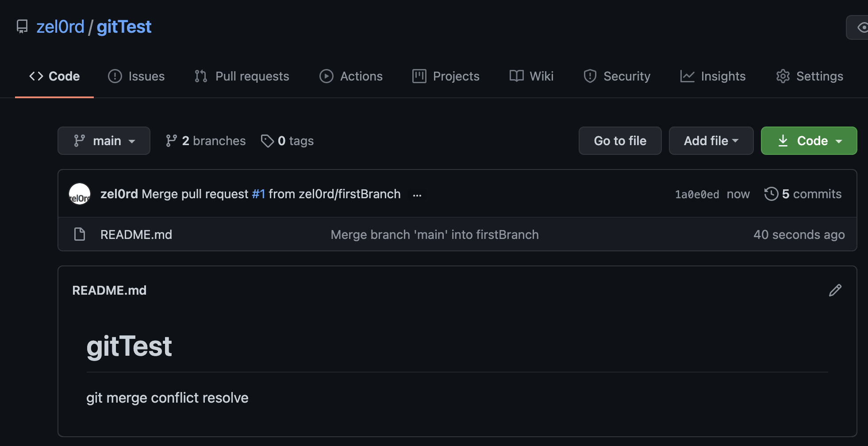The image size is (868, 446).
Task: Click the 'now' commit time label
Action: pos(738,194)
